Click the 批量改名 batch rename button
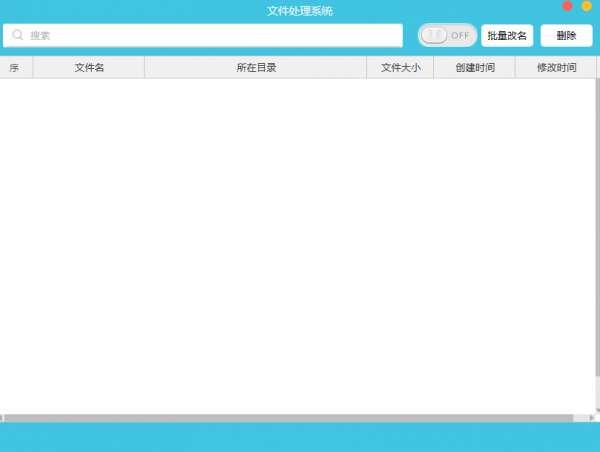 (x=507, y=35)
